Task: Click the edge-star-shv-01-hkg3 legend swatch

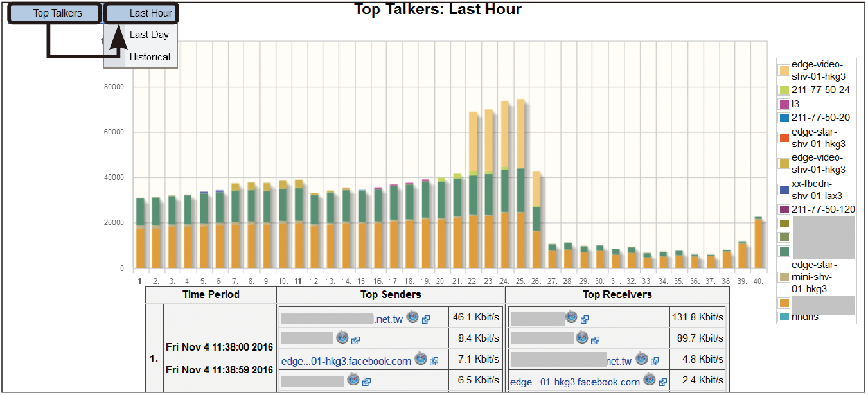Action: pyautogui.click(x=784, y=137)
